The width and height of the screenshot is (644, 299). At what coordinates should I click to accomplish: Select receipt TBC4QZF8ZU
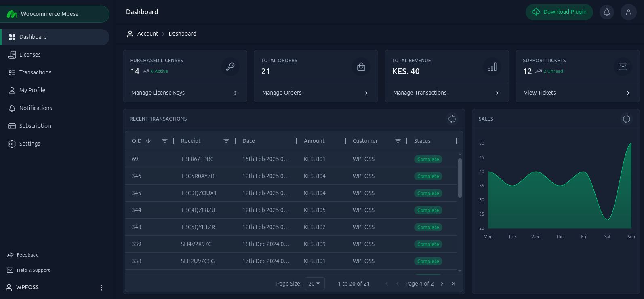click(x=198, y=210)
